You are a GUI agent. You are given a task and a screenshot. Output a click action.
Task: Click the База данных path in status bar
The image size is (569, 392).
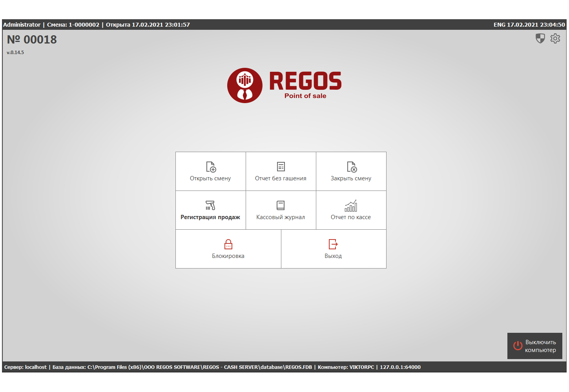pos(182,367)
